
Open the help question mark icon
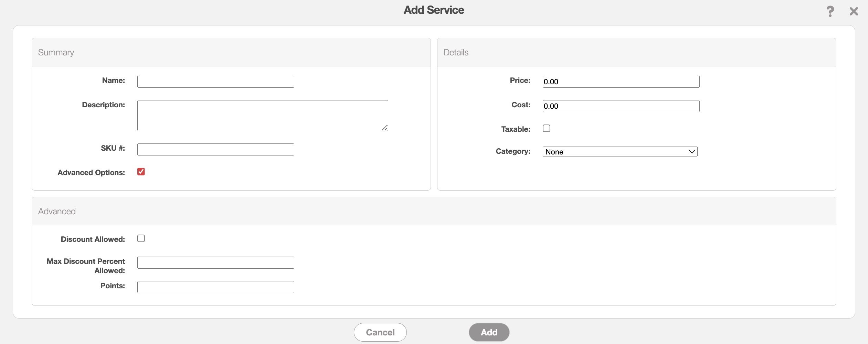tap(830, 11)
